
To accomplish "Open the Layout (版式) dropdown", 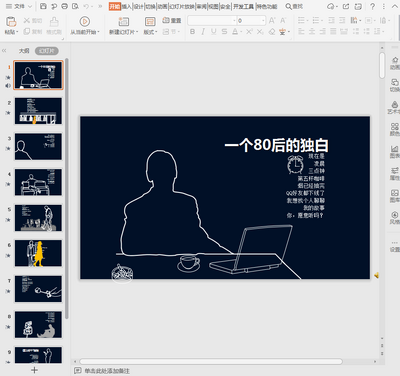I will click(x=150, y=32).
